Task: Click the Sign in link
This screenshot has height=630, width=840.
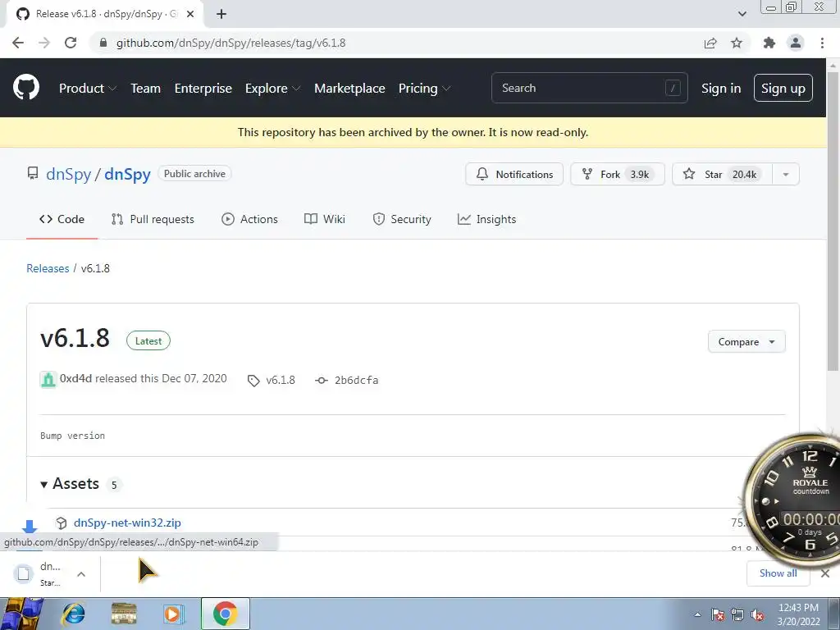Action: tap(721, 89)
